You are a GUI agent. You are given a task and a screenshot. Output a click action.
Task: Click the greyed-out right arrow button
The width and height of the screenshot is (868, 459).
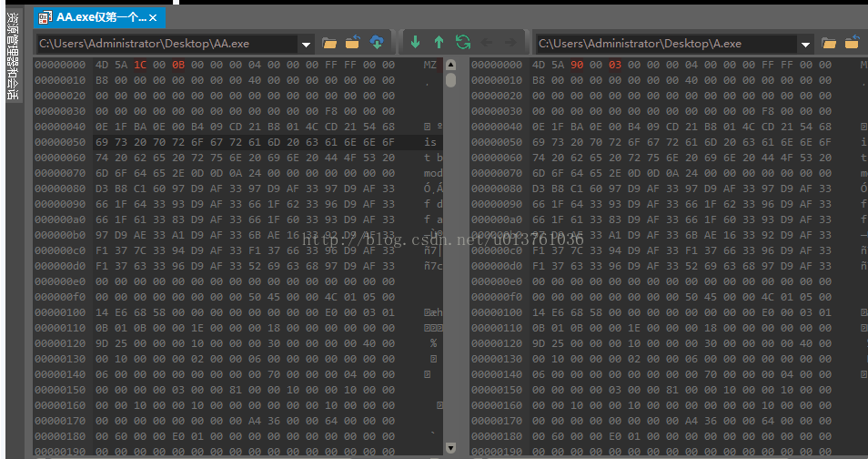[510, 42]
